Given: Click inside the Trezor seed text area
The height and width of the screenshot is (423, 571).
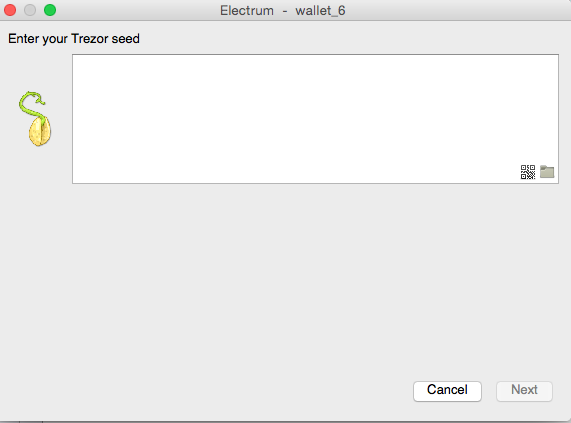Looking at the screenshot, I should 315,119.
